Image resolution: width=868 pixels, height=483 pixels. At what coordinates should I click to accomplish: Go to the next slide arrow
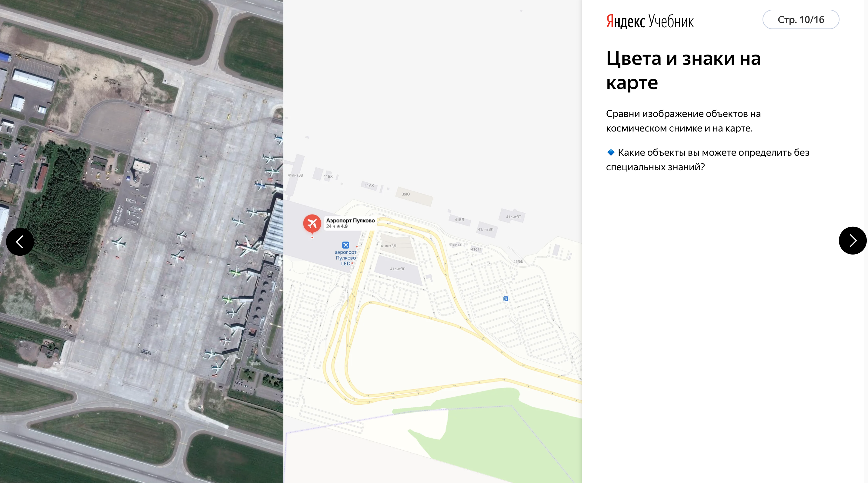tap(853, 241)
